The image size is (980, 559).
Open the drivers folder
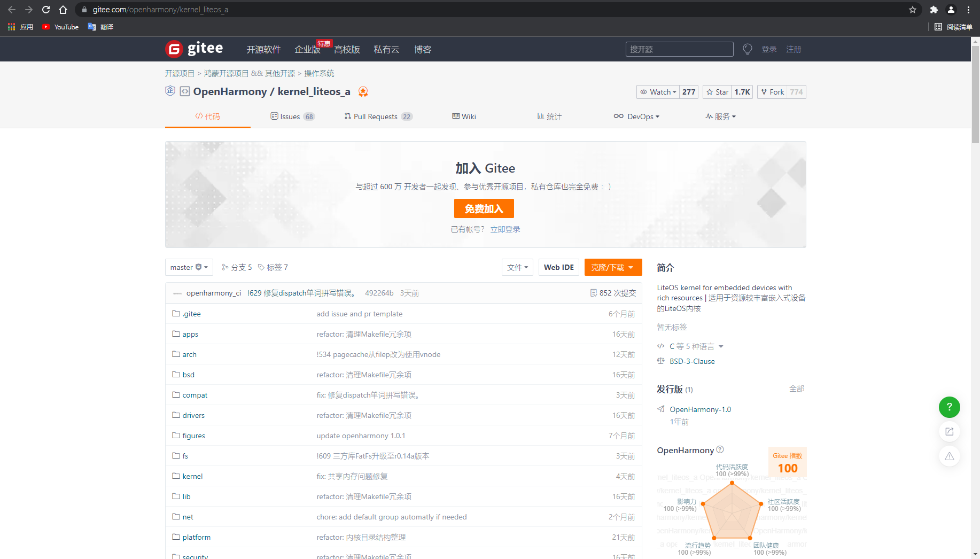point(193,415)
